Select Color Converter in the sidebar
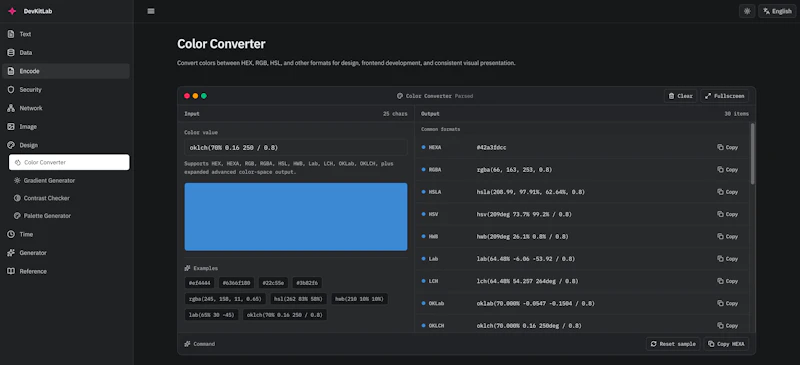Image resolution: width=800 pixels, height=365 pixels. [x=69, y=162]
